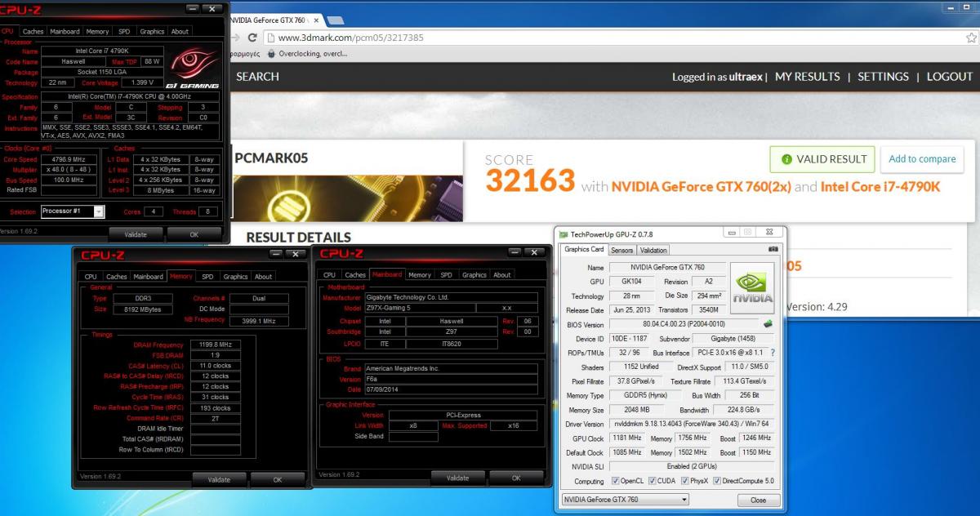Select the CPU tab in the CPU-Z Memory window
The image size is (980, 516).
[x=91, y=276]
